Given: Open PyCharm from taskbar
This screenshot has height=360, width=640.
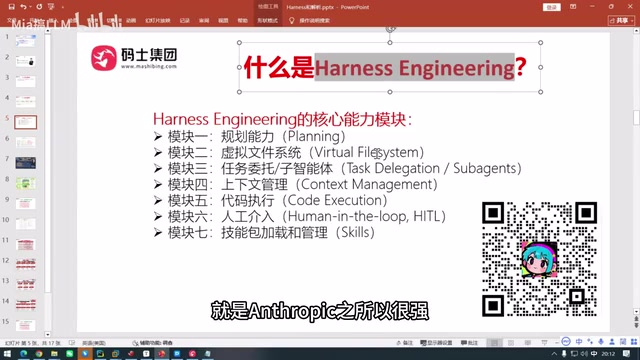Looking at the screenshot, I should pyautogui.click(x=100, y=353).
